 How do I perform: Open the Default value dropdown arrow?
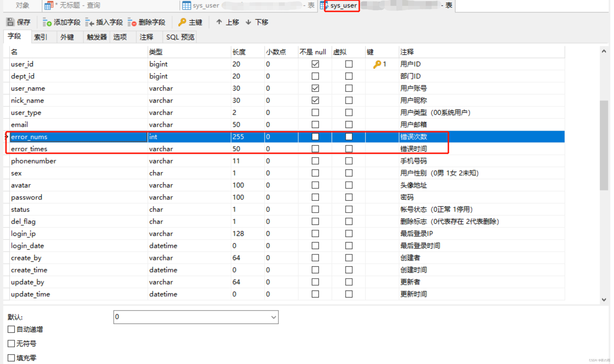point(274,317)
